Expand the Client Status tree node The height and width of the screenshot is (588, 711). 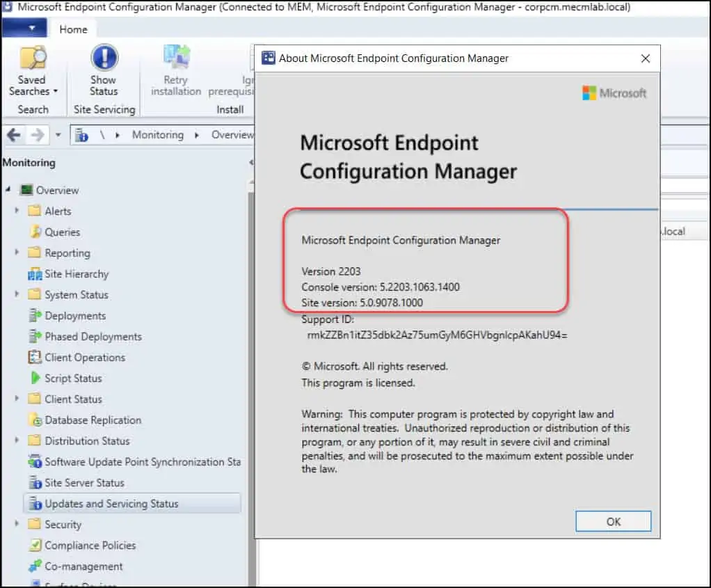(17, 399)
